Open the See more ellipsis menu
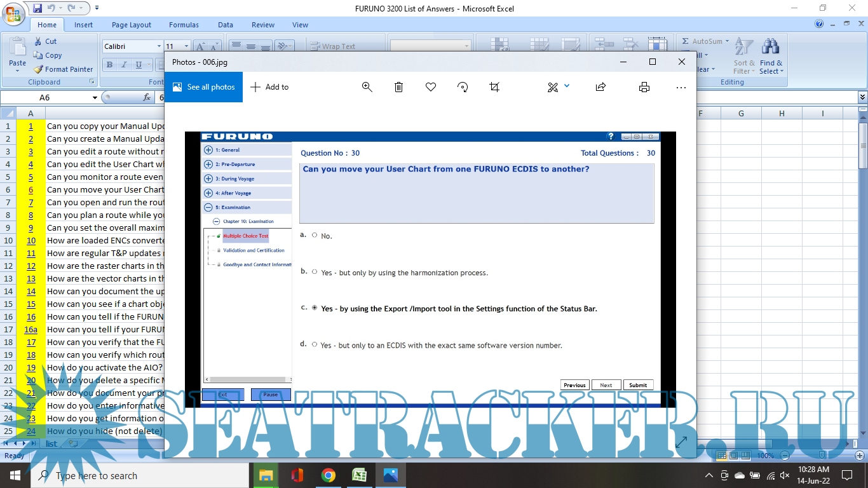The height and width of the screenshot is (488, 868). [681, 87]
